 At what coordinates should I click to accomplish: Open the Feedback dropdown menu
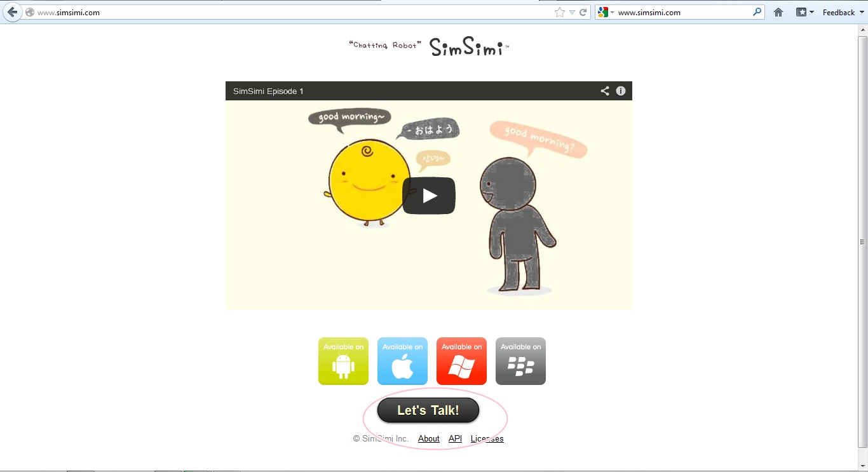point(843,12)
